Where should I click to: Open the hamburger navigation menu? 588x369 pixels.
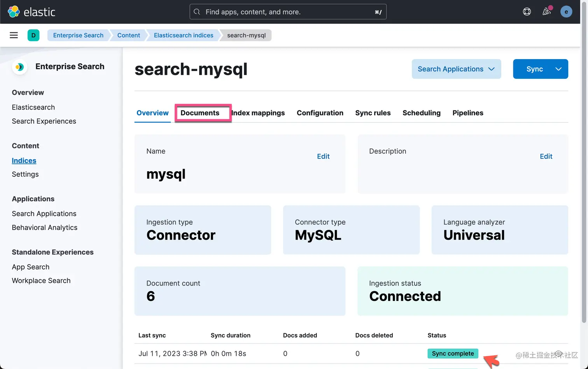(x=14, y=35)
